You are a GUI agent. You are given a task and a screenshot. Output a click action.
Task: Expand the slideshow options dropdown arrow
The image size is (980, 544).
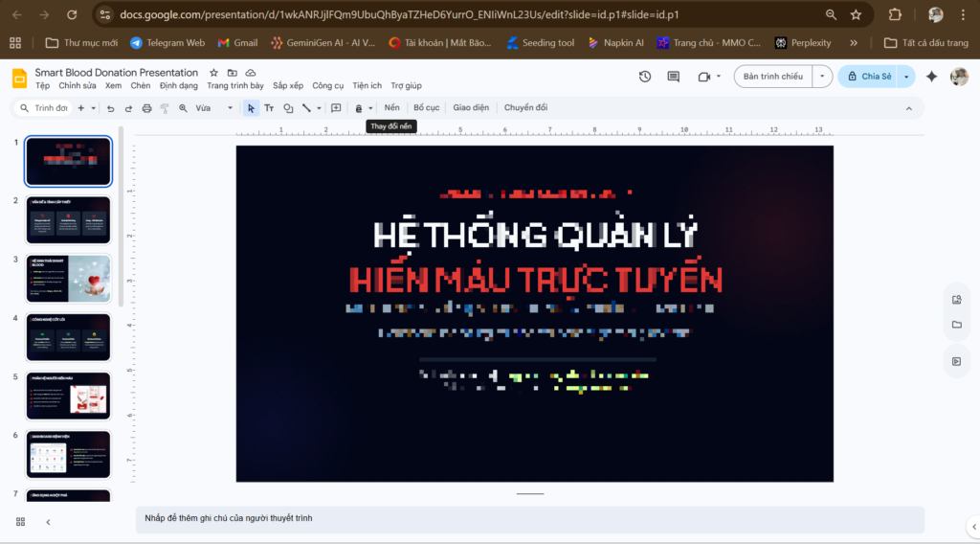[x=822, y=77]
